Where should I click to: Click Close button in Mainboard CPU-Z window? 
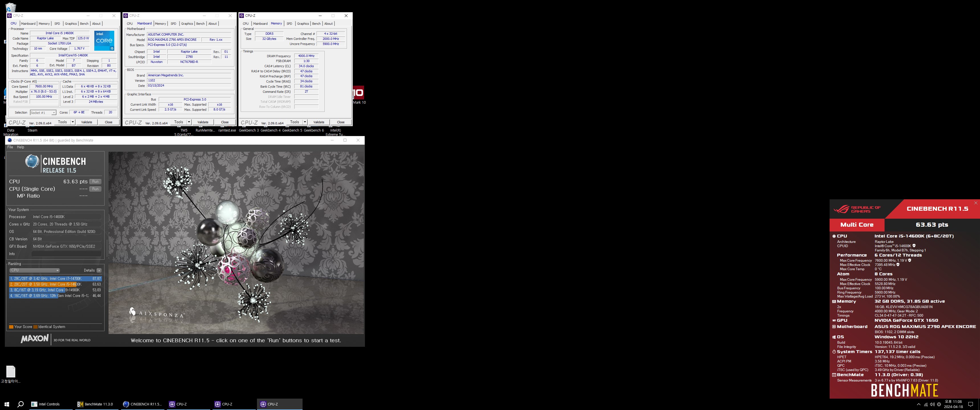(x=225, y=122)
